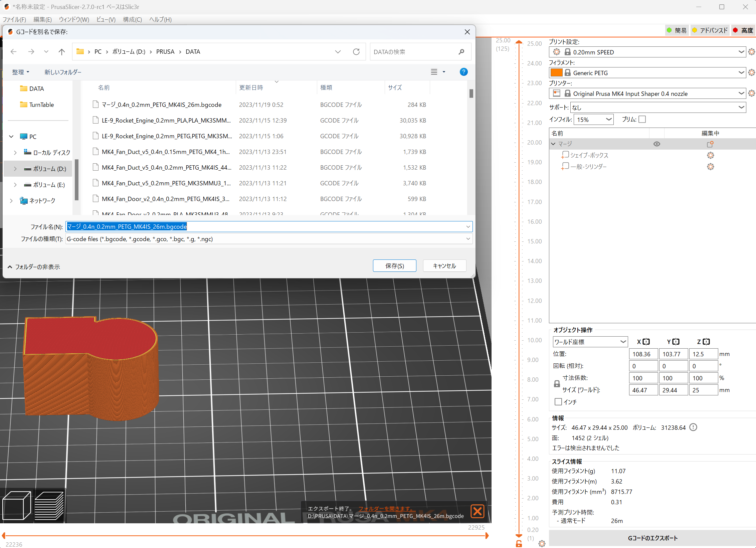Open print settings gear icon
This screenshot has width=756, height=548.
coord(751,52)
